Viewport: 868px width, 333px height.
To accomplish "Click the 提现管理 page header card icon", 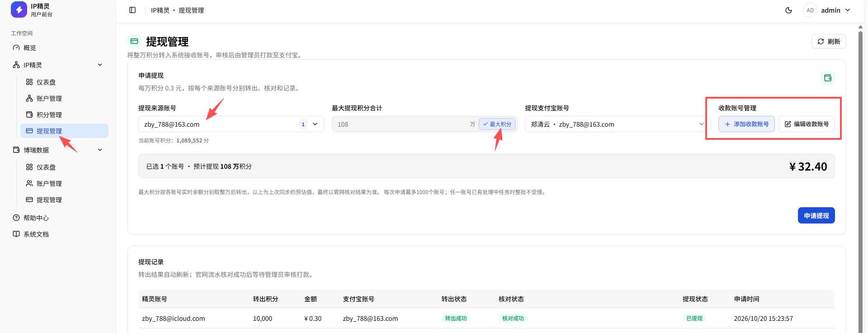I will click(134, 41).
